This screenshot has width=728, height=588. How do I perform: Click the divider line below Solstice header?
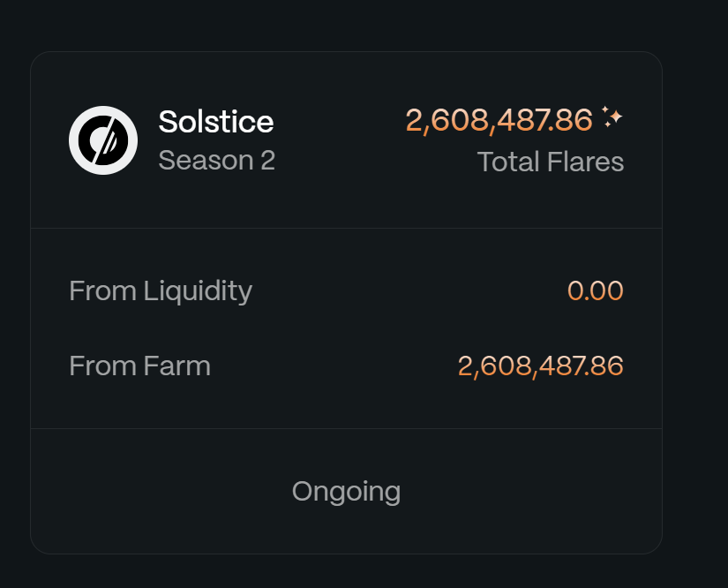click(x=346, y=228)
